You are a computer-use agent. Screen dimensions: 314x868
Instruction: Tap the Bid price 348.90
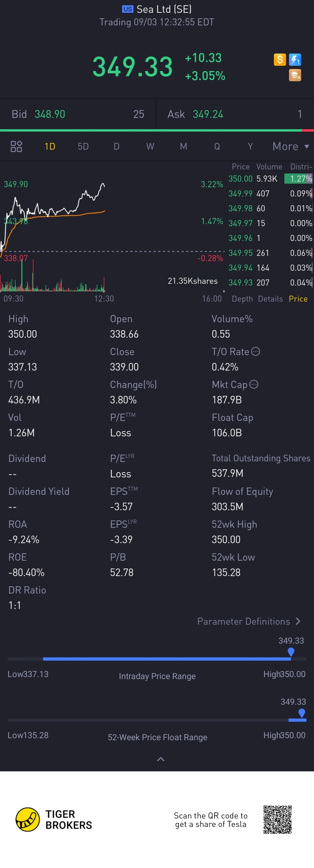[50, 114]
